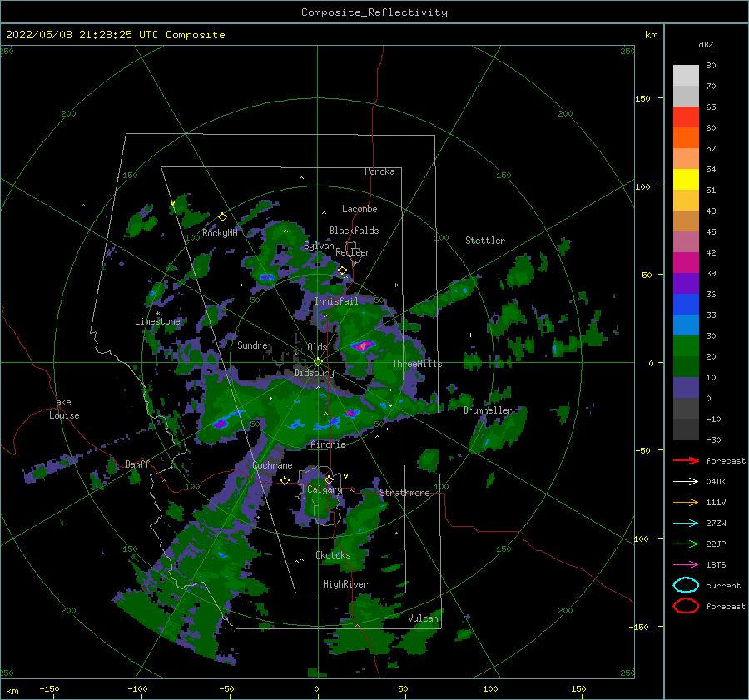
Task: Click the Stettler city label
Action: point(485,241)
